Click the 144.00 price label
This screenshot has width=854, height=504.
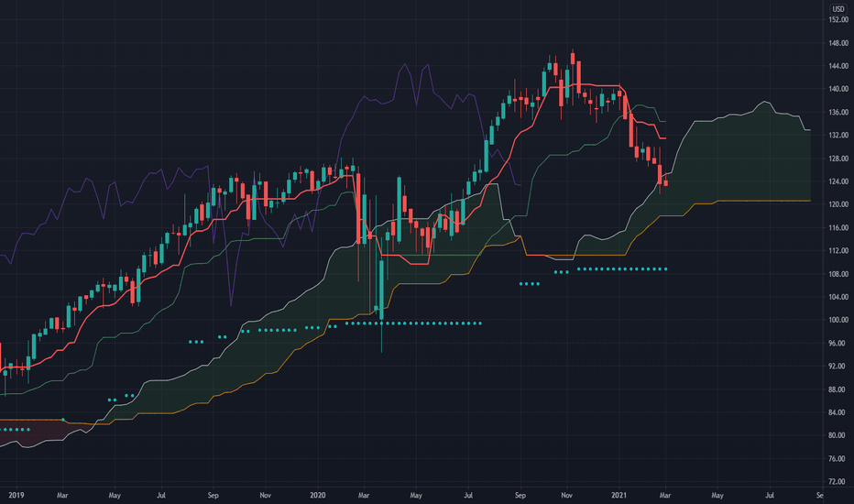pos(838,65)
